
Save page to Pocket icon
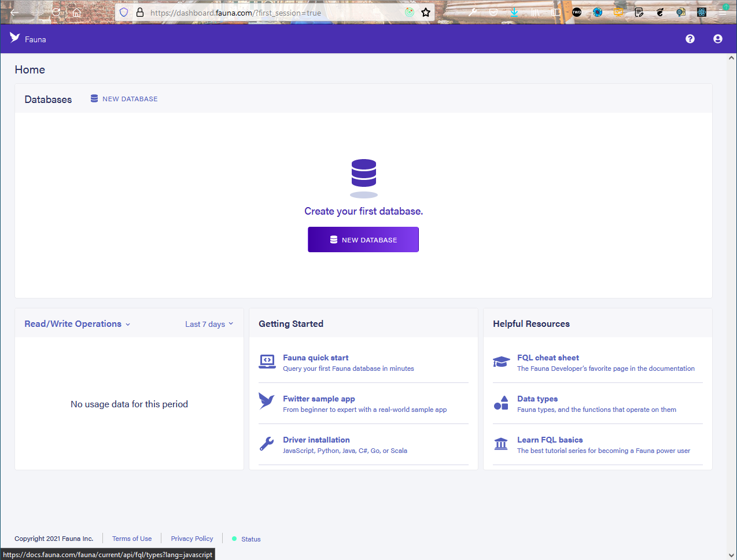pos(493,12)
